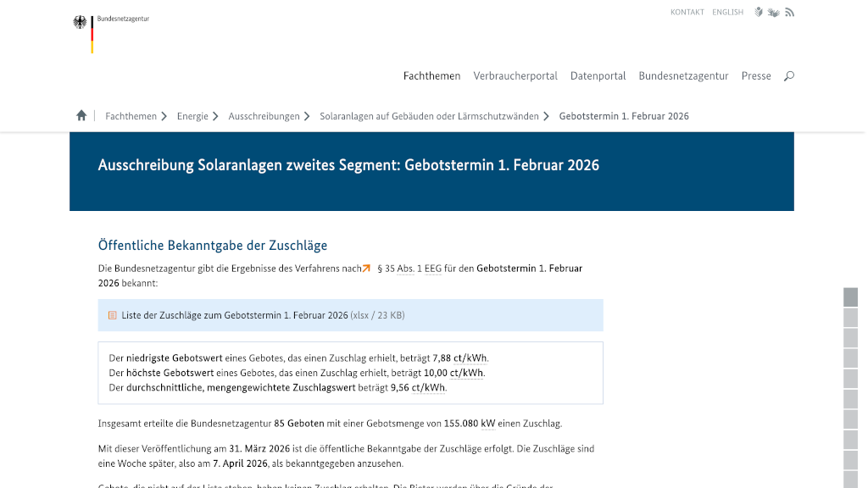Screen dimensions: 868x488
Task: Switch the page language to ENGLISH
Action: [727, 12]
